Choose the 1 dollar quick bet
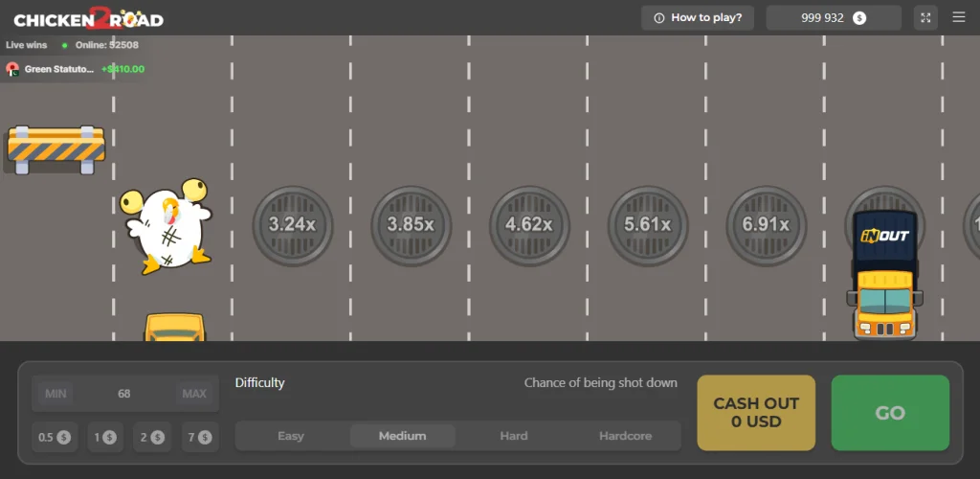Viewport: 980px width, 479px height. tap(105, 437)
